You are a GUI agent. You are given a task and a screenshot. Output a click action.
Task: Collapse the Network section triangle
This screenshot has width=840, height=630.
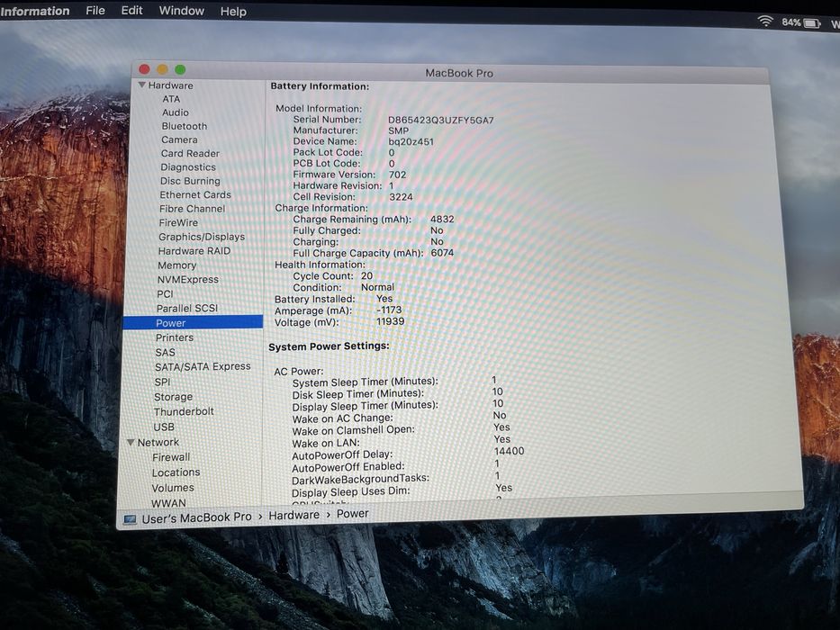[x=131, y=442]
